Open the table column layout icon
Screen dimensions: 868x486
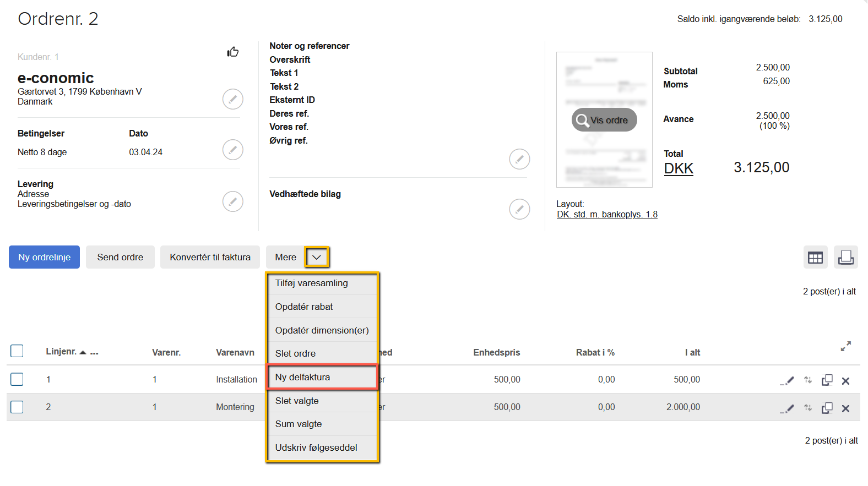(815, 257)
